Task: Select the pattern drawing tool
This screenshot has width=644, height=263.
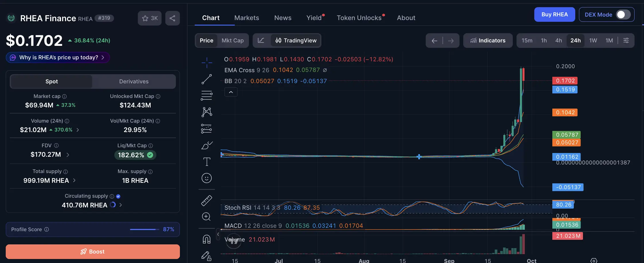Action: click(x=207, y=112)
